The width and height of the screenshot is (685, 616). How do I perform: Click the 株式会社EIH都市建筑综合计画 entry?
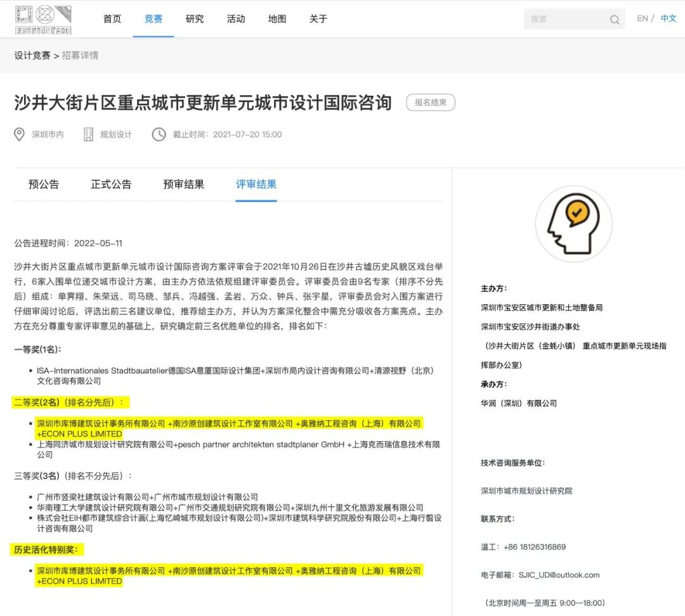(x=239, y=523)
